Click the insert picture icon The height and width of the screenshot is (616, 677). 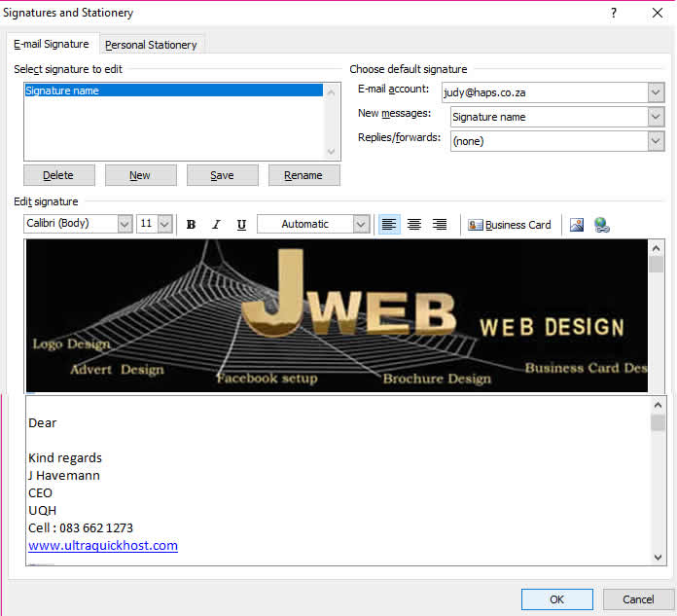(577, 225)
